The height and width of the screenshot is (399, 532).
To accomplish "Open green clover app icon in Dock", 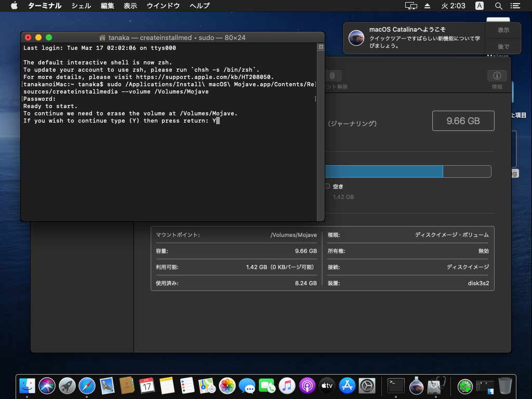I will (465, 386).
